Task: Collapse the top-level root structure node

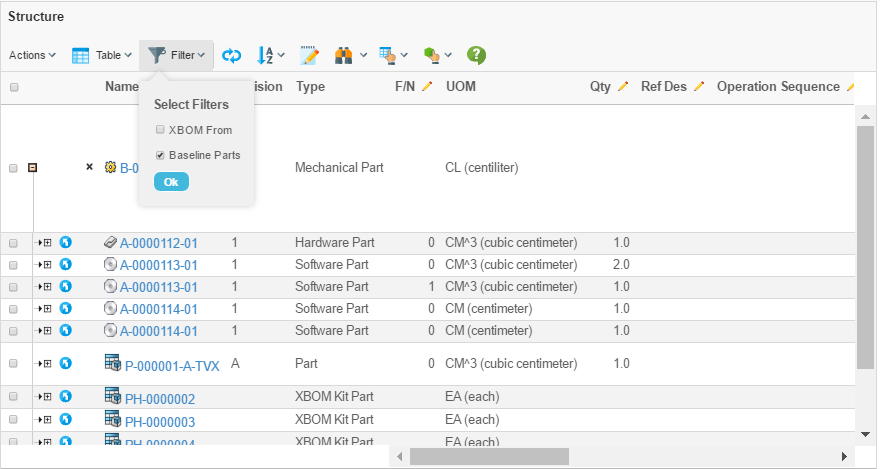Action: (x=33, y=168)
